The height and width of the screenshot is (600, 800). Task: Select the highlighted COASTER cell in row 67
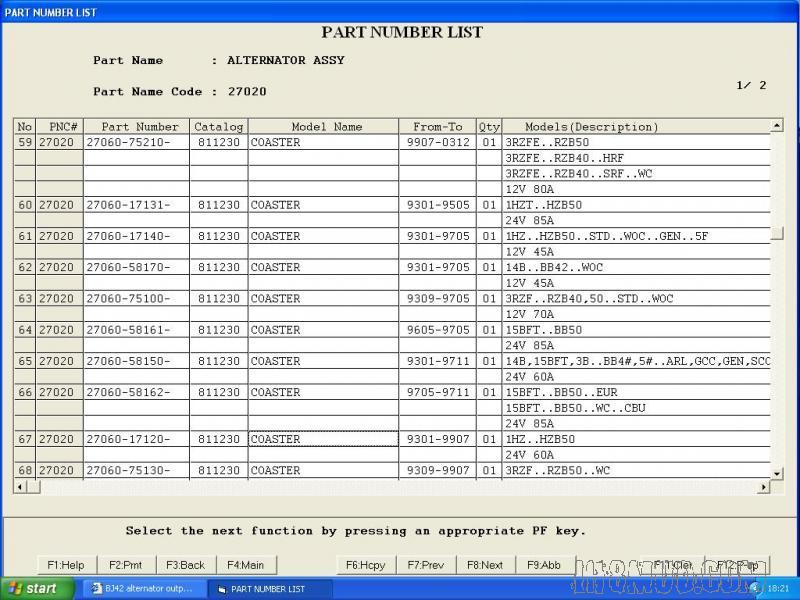(323, 439)
